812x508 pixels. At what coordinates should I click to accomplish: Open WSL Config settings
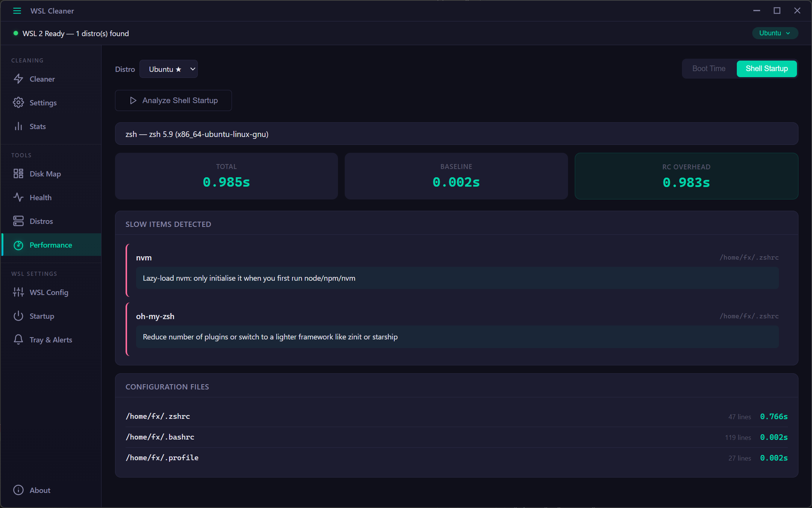click(49, 292)
